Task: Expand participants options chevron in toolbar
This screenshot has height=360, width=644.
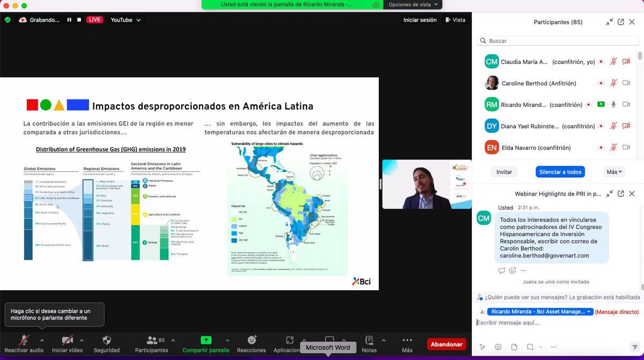Action: (x=173, y=340)
